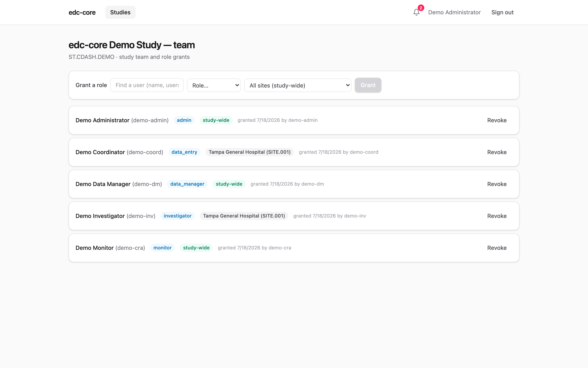Click the study-wide badge in Demo Monitor row
588x368 pixels.
click(196, 248)
